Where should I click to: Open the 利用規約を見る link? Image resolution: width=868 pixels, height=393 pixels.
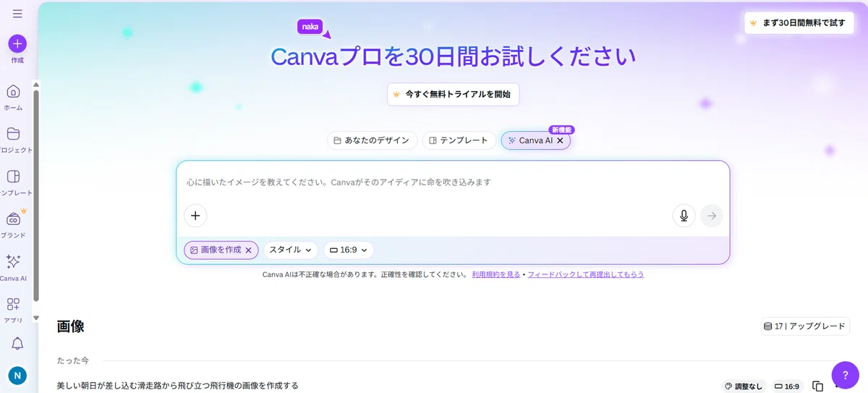[x=496, y=275]
